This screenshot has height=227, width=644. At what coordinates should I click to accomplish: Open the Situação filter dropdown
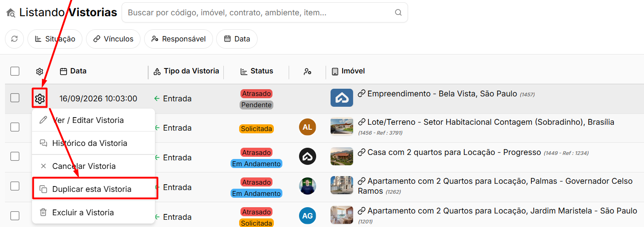coord(55,39)
